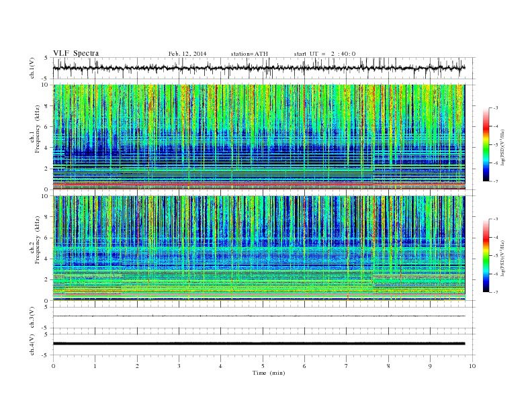Select the "Time (min)" x-axis label
The width and height of the screenshot is (532, 411).
269,373
